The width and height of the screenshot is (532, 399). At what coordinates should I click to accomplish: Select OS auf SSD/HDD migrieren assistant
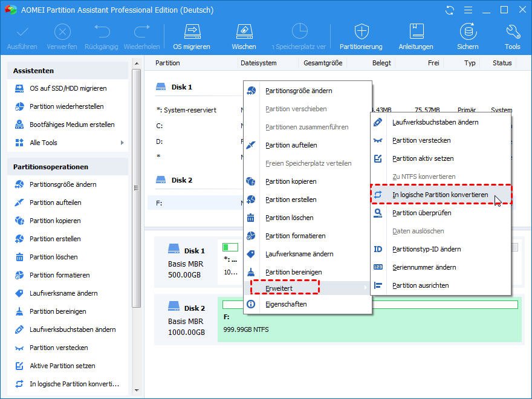coord(68,88)
